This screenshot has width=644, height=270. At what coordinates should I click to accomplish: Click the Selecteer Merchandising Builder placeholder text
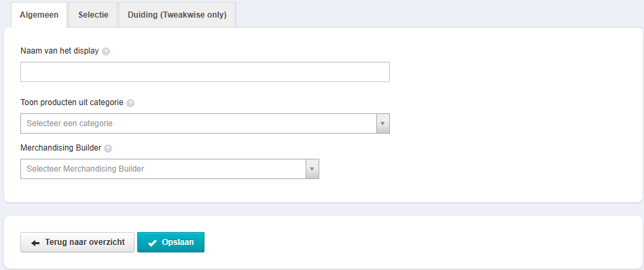(86, 169)
